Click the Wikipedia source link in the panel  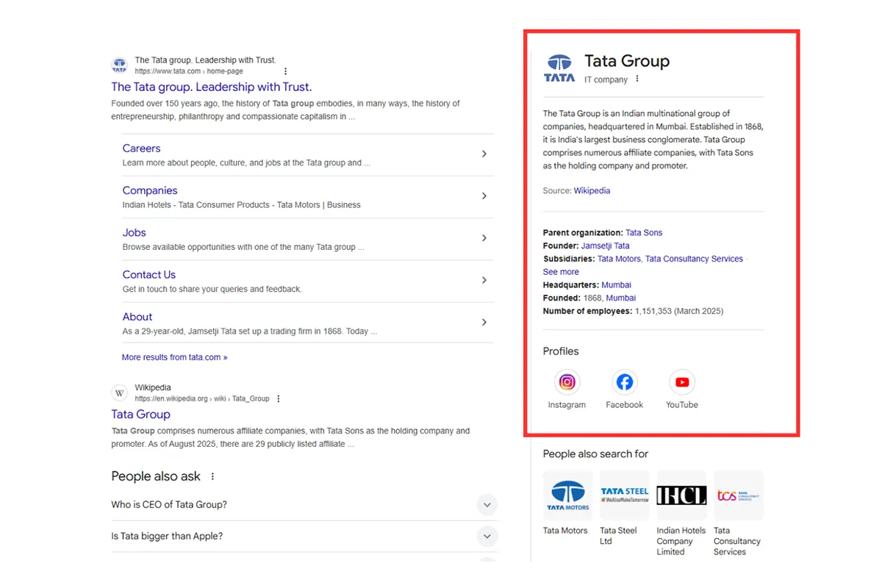point(592,190)
